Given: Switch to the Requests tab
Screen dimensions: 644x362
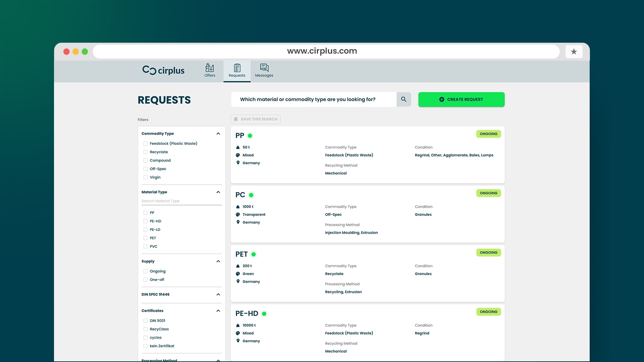Looking at the screenshot, I should click(237, 71).
